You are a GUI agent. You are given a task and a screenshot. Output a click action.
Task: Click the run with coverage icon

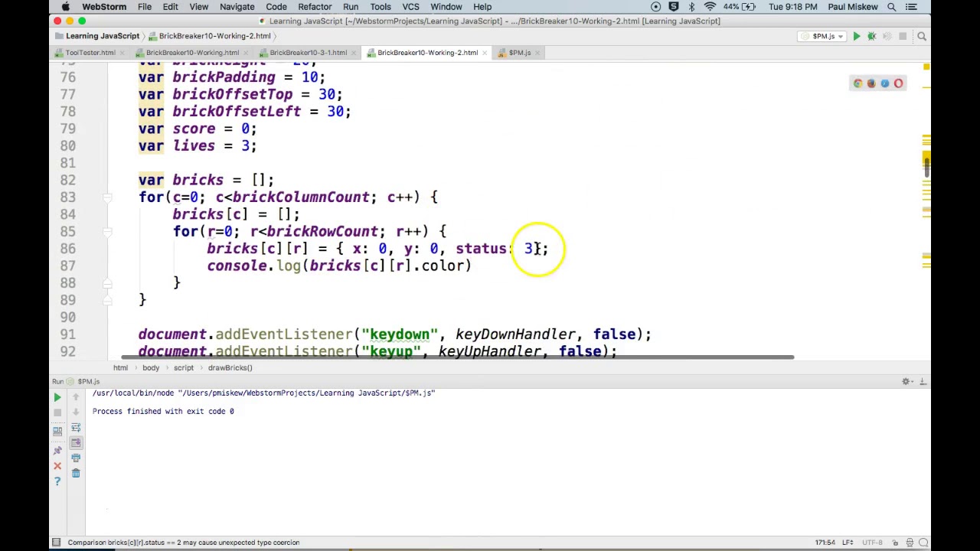pos(887,36)
